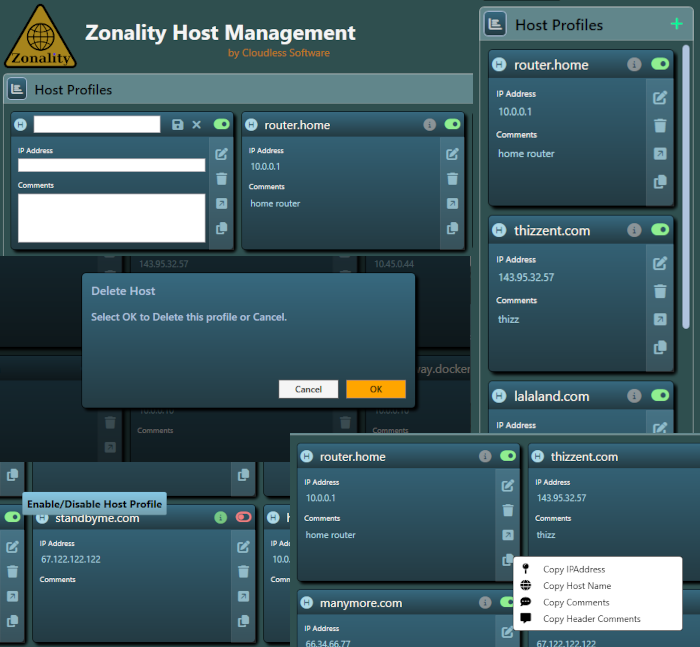Show info for router.home in the plus-icon panel
The height and width of the screenshot is (647, 700).
634,64
